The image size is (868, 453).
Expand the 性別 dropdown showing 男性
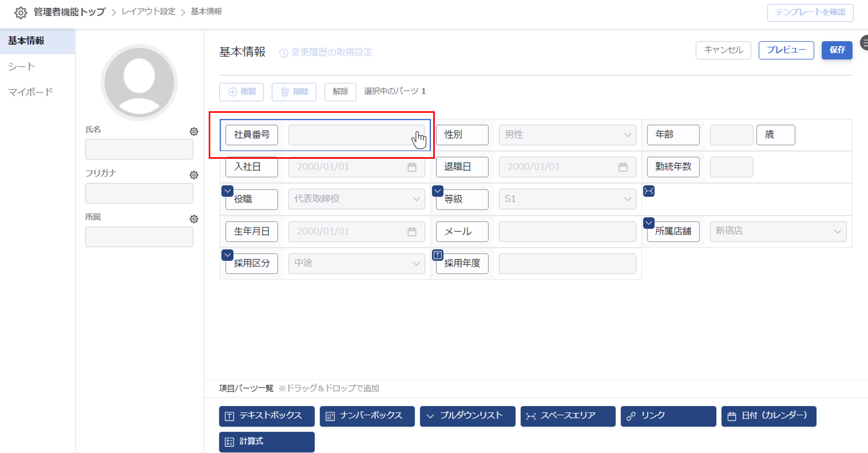point(567,135)
